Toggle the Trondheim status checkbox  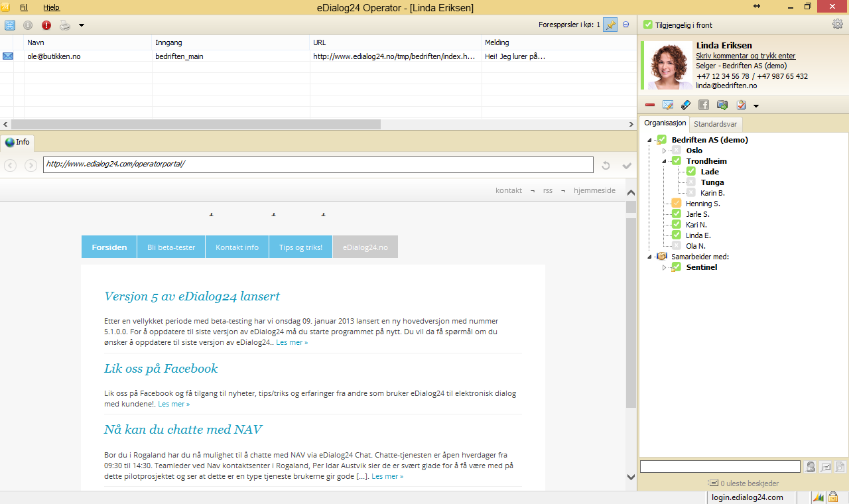pyautogui.click(x=677, y=161)
